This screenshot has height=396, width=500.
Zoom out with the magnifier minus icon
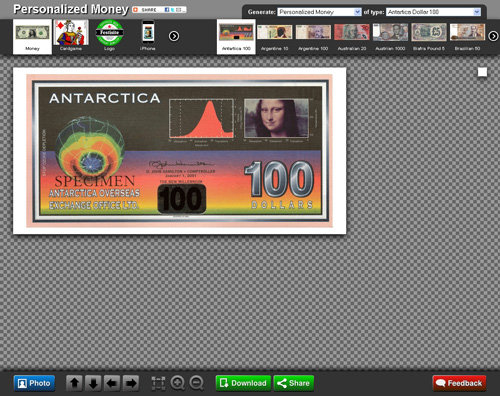(196, 383)
